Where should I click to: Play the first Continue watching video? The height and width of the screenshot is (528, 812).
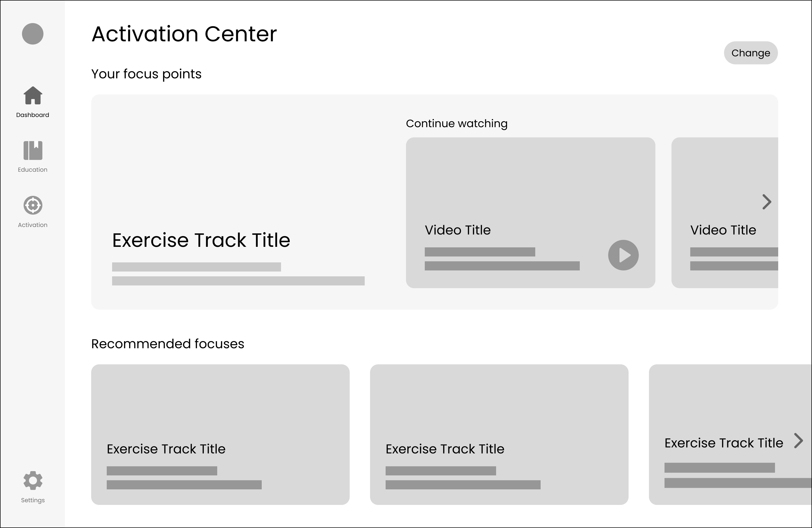[x=623, y=255]
